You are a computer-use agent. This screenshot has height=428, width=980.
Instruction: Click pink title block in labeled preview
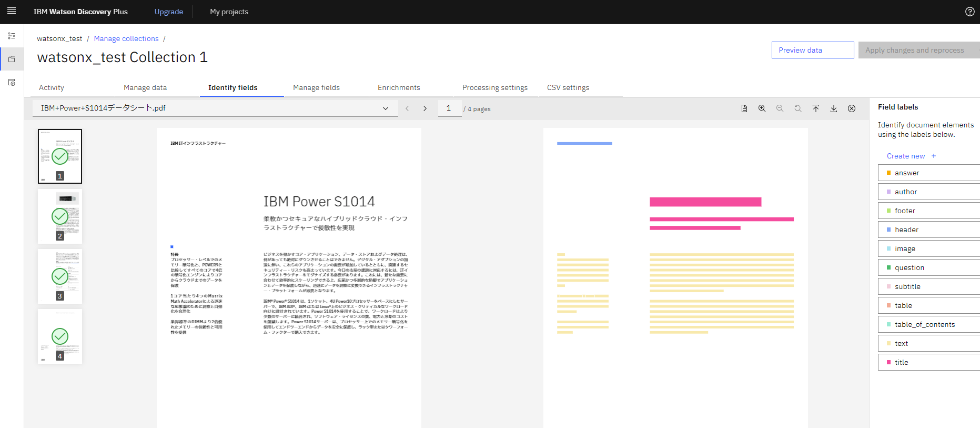click(705, 202)
